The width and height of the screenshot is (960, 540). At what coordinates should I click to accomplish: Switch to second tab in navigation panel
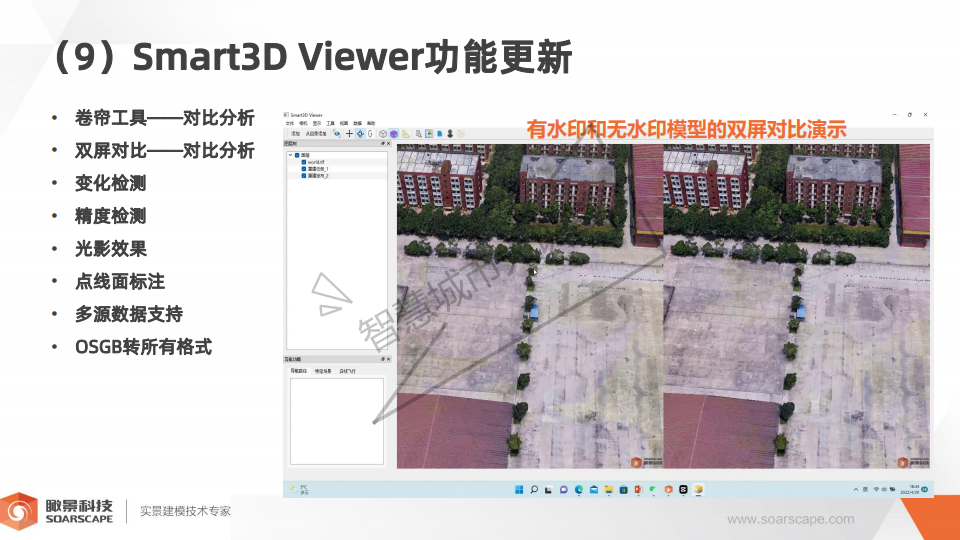coord(323,371)
